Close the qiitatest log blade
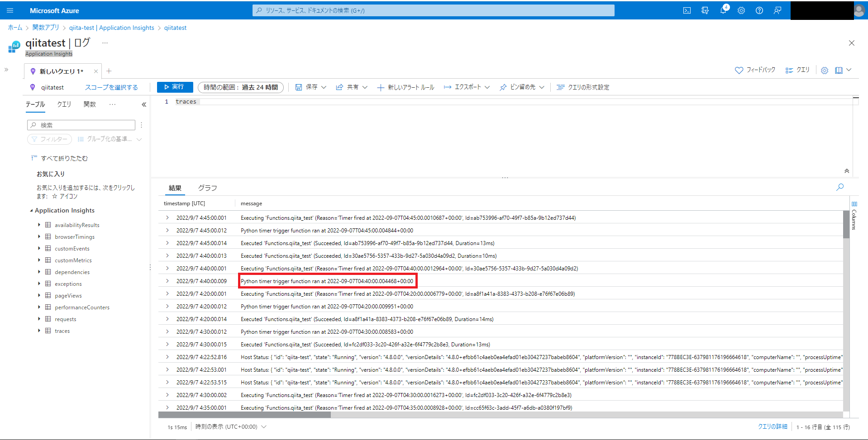 coord(852,43)
